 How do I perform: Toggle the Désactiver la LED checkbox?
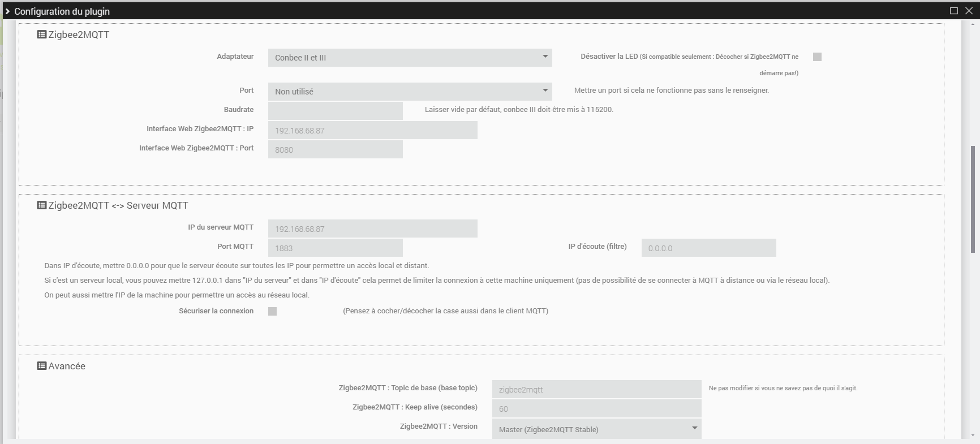[x=817, y=57]
